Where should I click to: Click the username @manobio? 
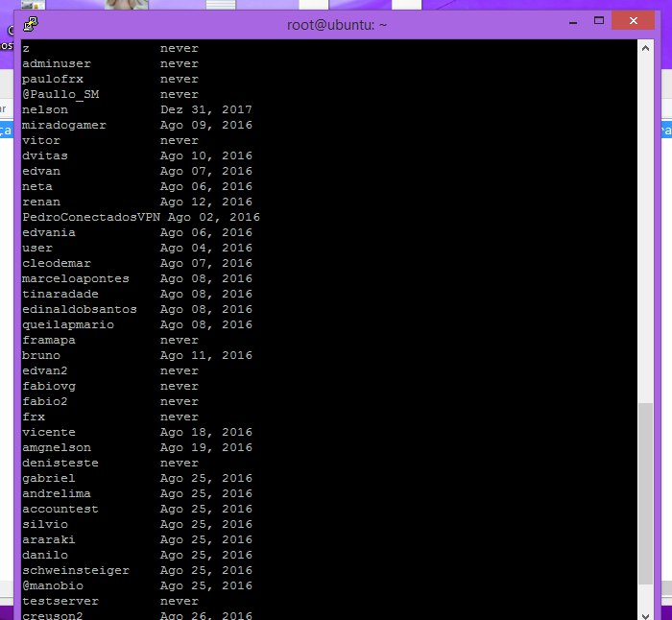click(53, 585)
